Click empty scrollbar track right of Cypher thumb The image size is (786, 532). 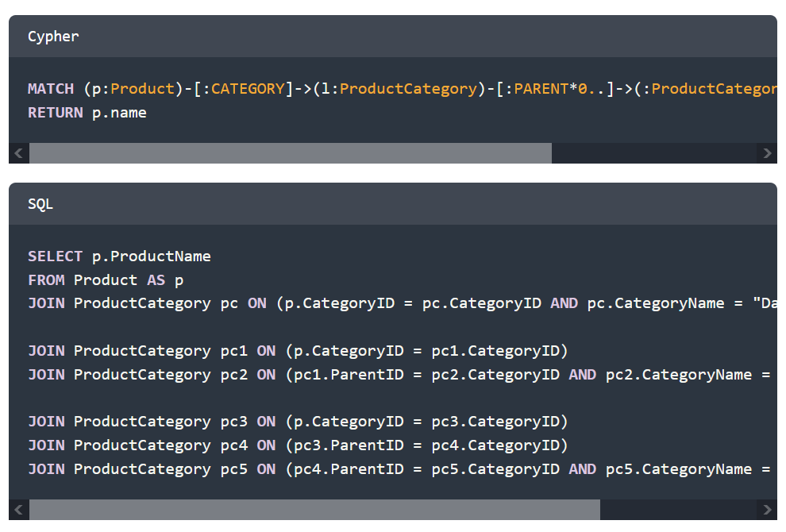tap(654, 153)
